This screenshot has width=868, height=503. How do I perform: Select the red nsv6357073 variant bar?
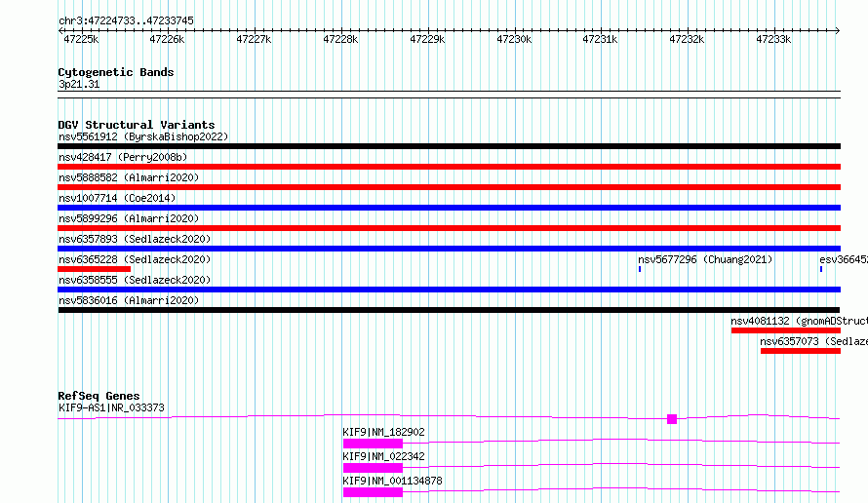pos(801,351)
